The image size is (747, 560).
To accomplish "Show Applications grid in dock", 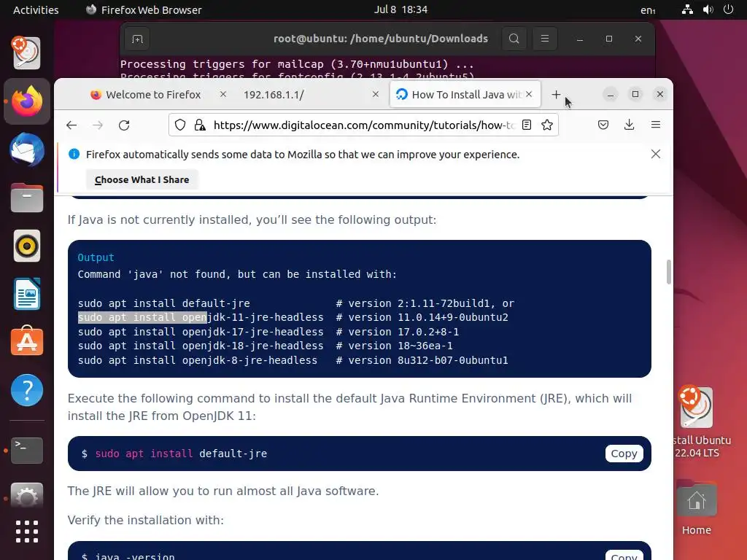I will click(x=27, y=532).
